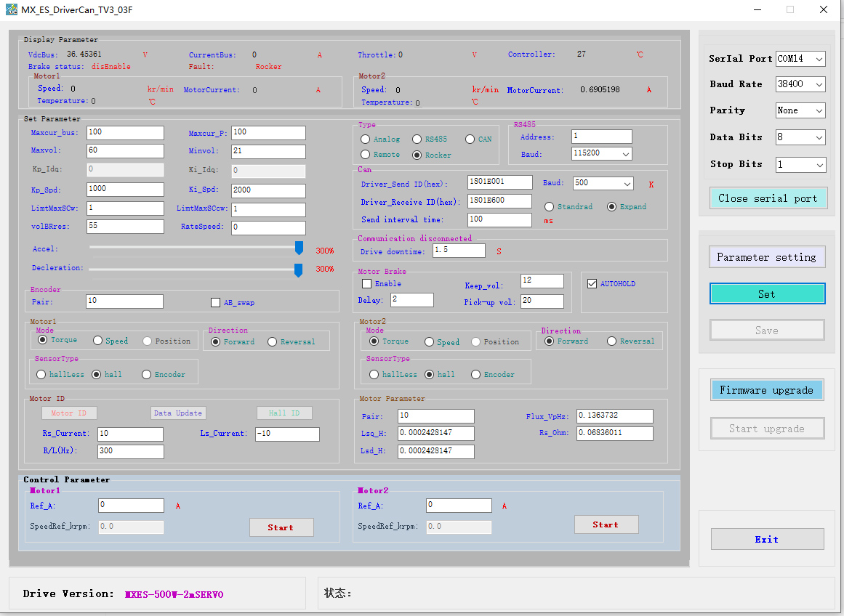Open the Can Baud dropdown 500

click(603, 184)
